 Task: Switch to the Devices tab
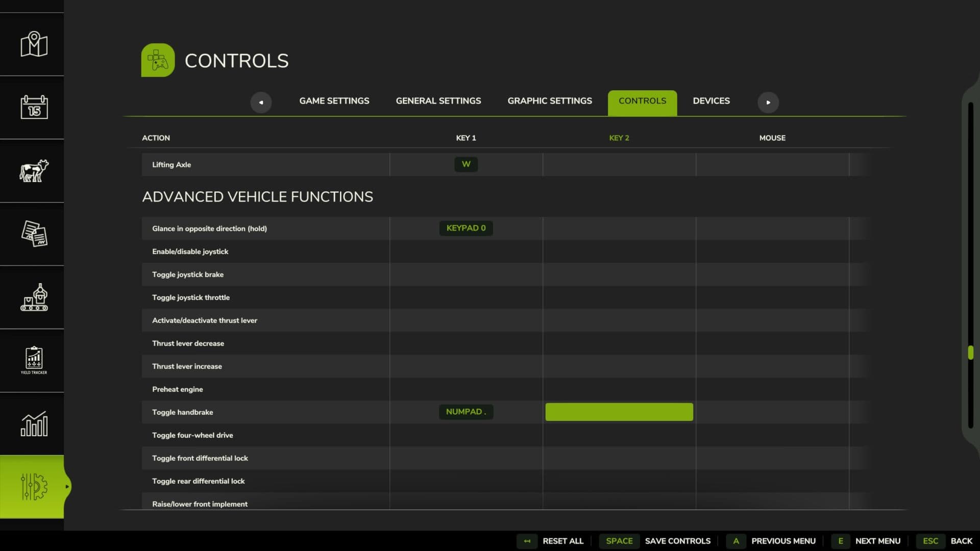coord(711,101)
